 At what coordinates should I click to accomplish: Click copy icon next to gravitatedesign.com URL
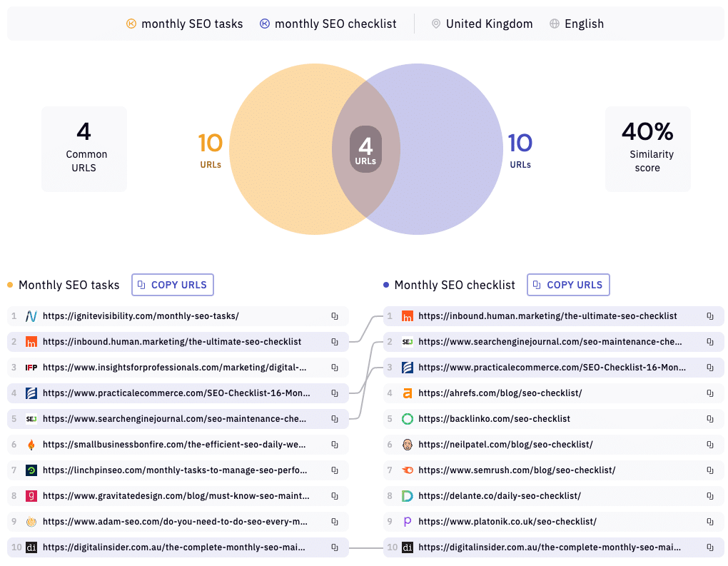pos(334,496)
